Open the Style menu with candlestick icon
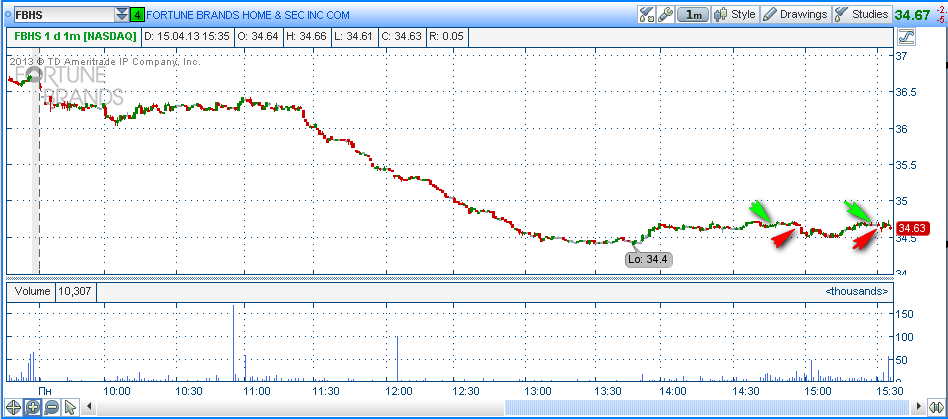 (735, 15)
